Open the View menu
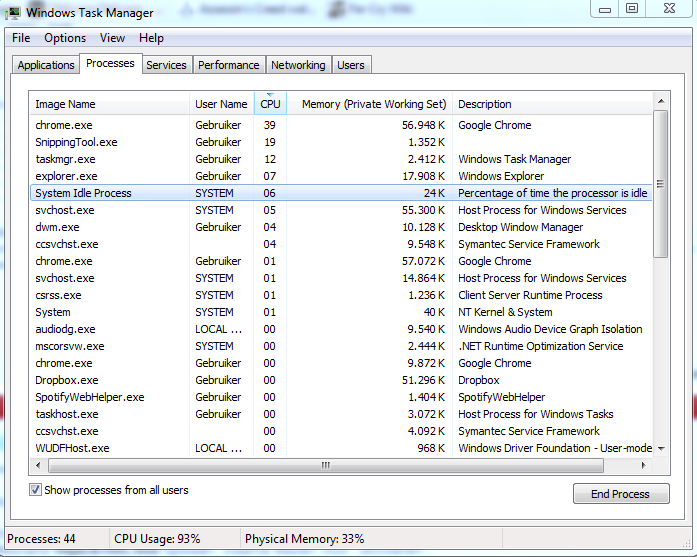 pos(112,38)
